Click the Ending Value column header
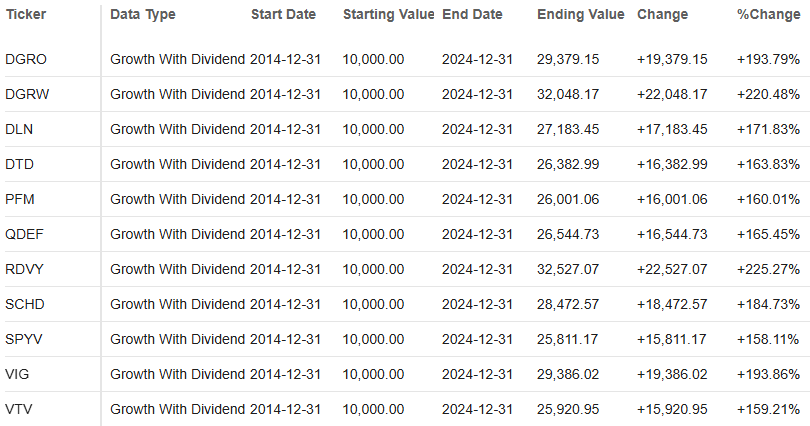 pyautogui.click(x=580, y=15)
